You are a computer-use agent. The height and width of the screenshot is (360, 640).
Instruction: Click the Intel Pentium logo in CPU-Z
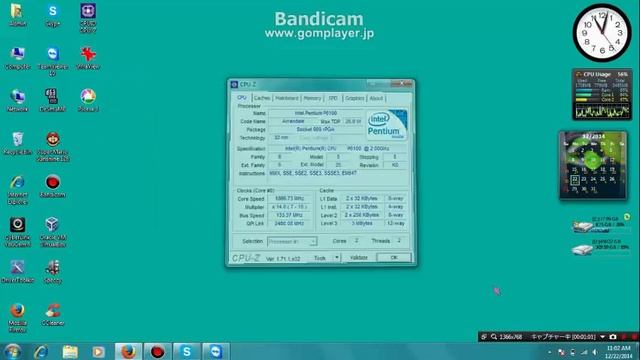point(387,125)
